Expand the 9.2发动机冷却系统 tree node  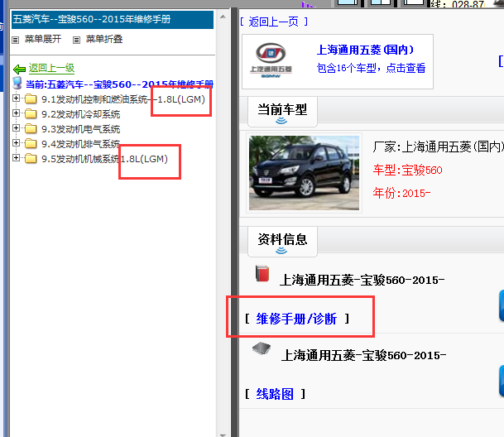(x=16, y=113)
